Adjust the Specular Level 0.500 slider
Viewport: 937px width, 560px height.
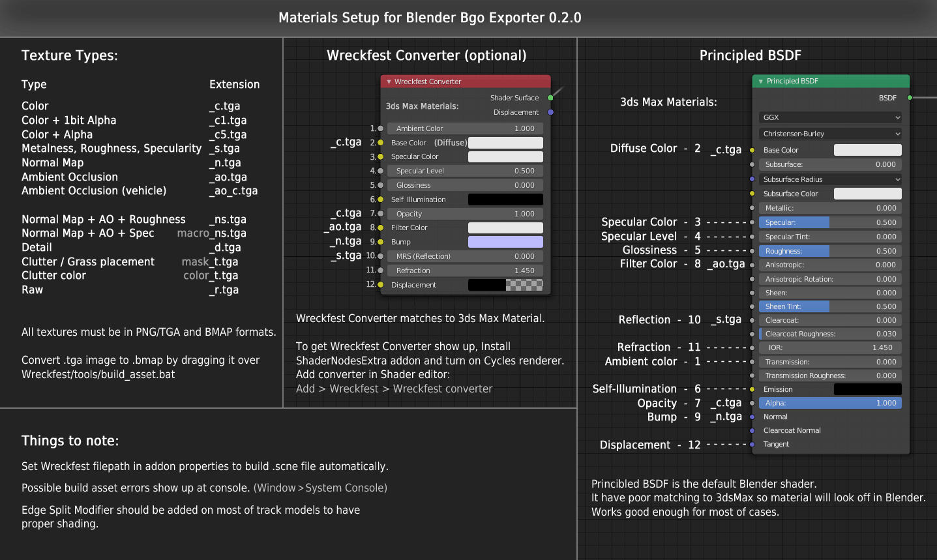465,171
